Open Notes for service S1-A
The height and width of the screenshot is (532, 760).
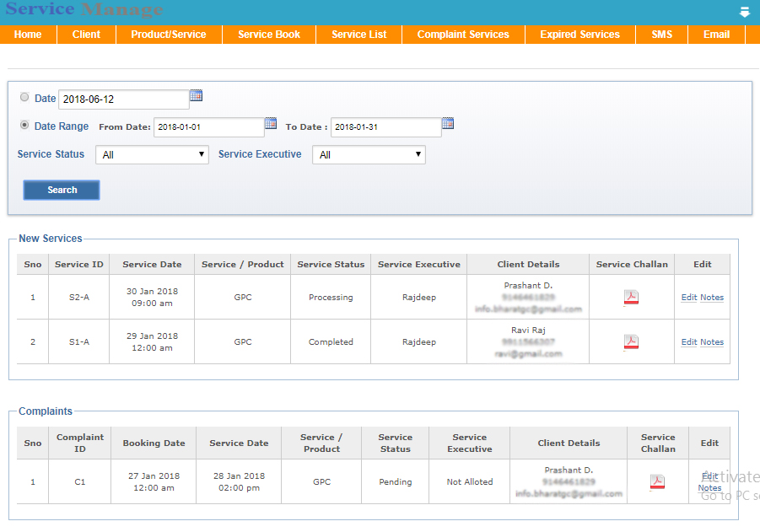pyautogui.click(x=712, y=342)
